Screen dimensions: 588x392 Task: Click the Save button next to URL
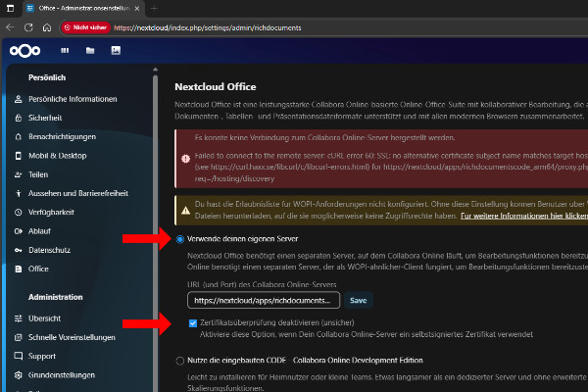pos(359,300)
